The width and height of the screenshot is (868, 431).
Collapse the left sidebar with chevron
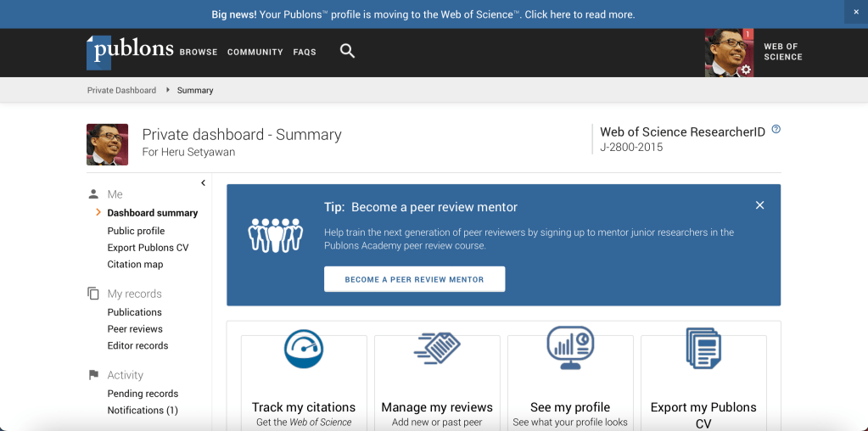click(x=203, y=182)
